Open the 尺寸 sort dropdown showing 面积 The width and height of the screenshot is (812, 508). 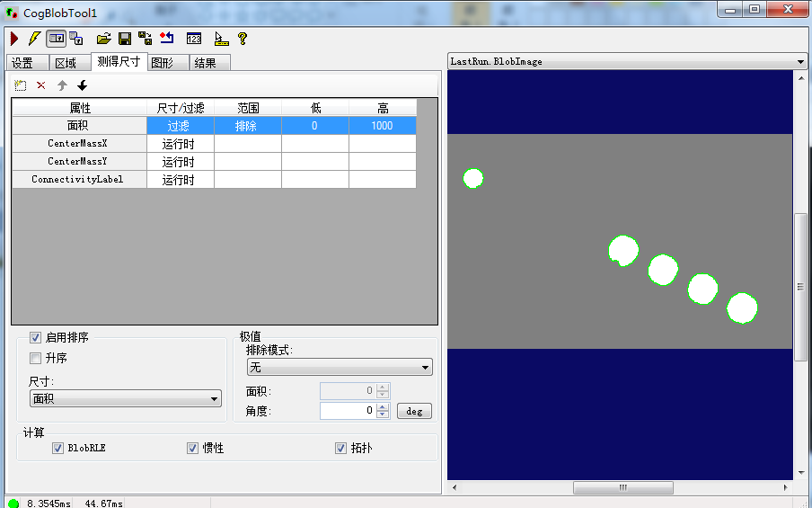pos(126,398)
